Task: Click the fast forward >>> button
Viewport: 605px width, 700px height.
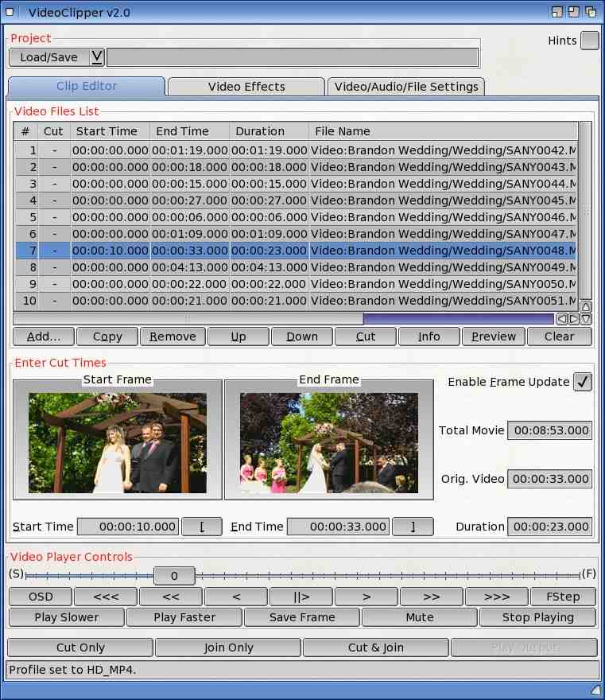Action: point(496,597)
